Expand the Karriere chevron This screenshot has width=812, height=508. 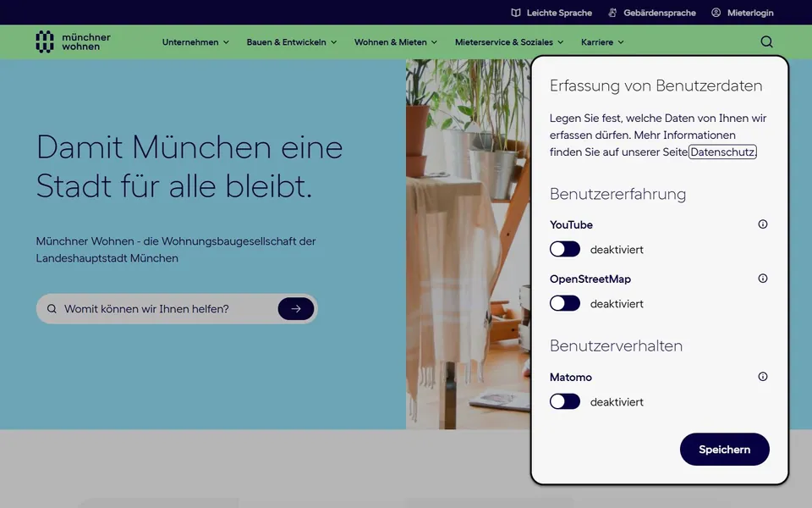click(x=620, y=42)
